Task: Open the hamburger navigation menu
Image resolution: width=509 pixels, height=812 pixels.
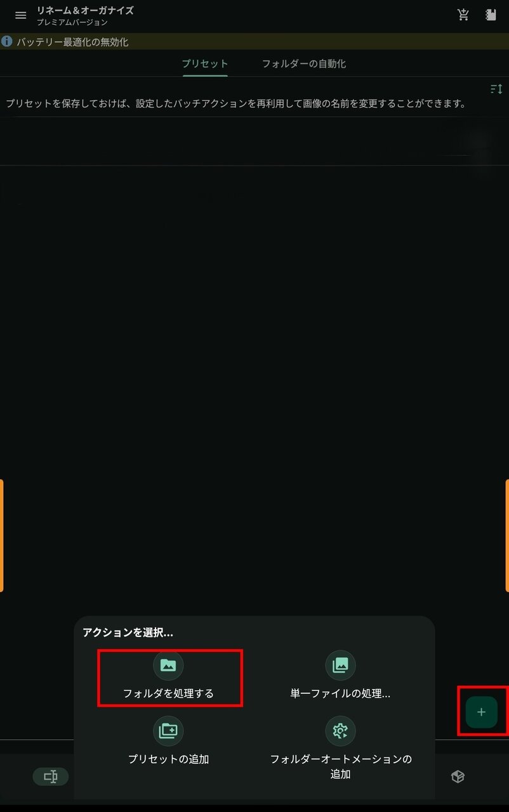Action: [21, 15]
